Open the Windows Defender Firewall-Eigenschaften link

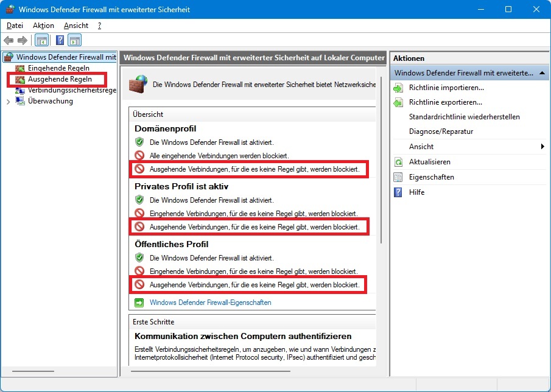point(210,303)
